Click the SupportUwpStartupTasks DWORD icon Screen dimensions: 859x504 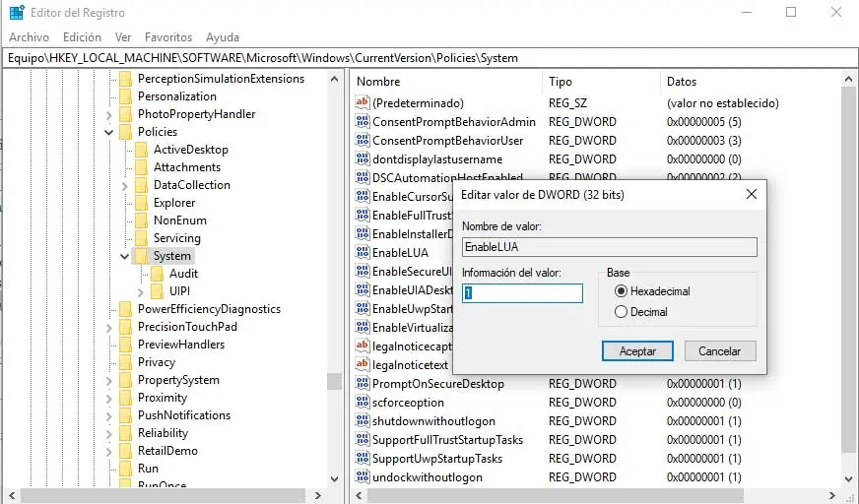[x=363, y=458]
